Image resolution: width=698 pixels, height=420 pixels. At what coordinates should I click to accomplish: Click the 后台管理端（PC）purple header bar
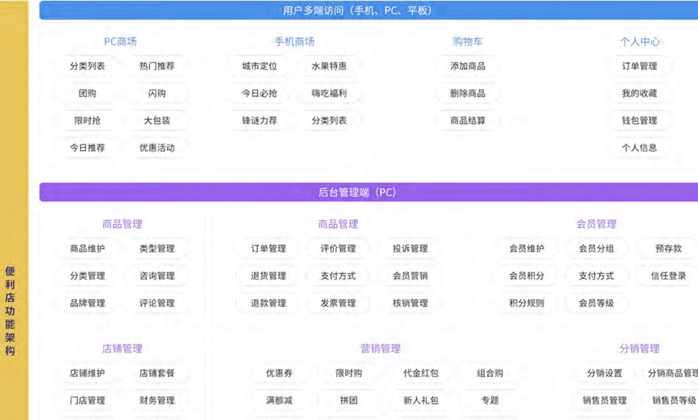click(x=368, y=192)
